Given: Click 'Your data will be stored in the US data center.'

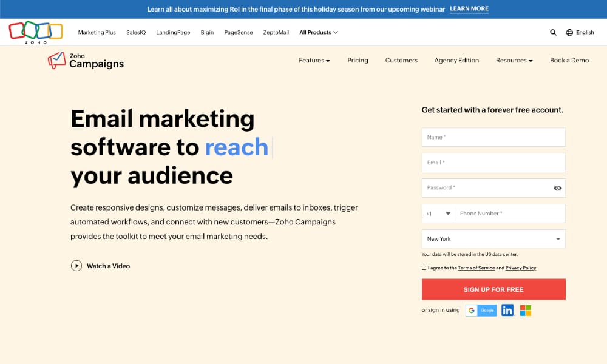Looking at the screenshot, I should [x=470, y=254].
